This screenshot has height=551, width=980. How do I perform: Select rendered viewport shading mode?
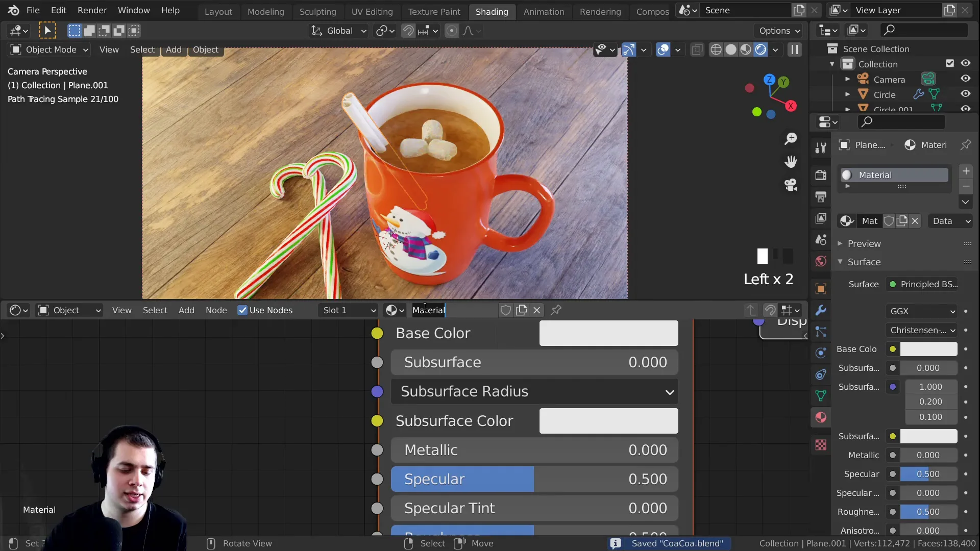(761, 49)
